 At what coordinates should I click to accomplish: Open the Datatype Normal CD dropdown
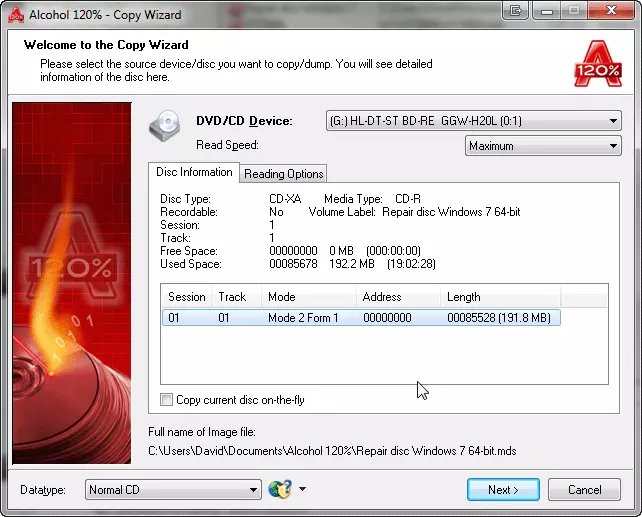173,490
